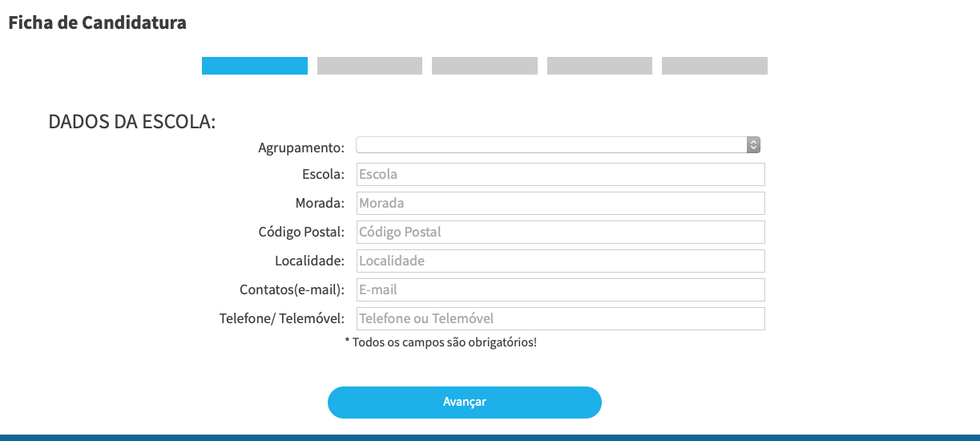Click the Agrupamento select arrow stepper icon

coord(753,145)
